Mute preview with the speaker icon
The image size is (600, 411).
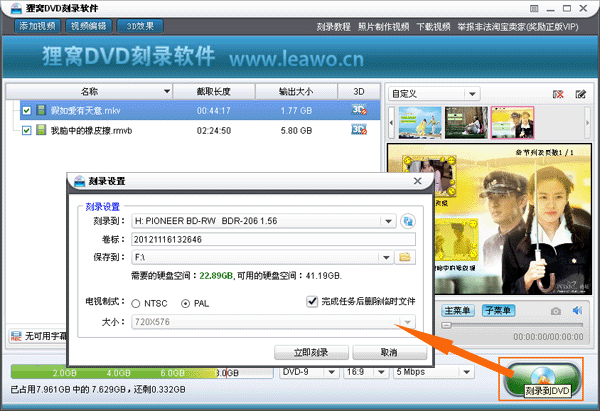pos(577,310)
